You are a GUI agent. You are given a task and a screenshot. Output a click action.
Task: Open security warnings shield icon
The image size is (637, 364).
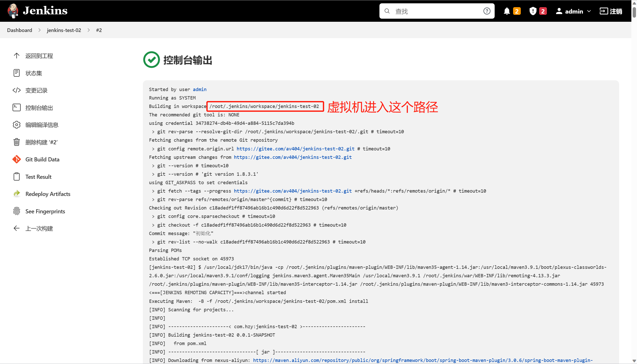click(533, 11)
